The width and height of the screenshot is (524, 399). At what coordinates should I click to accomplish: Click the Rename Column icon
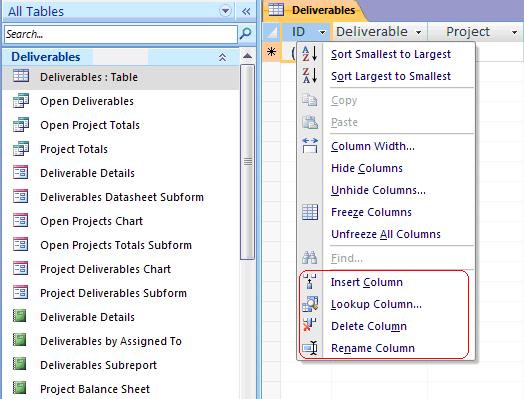(310, 348)
